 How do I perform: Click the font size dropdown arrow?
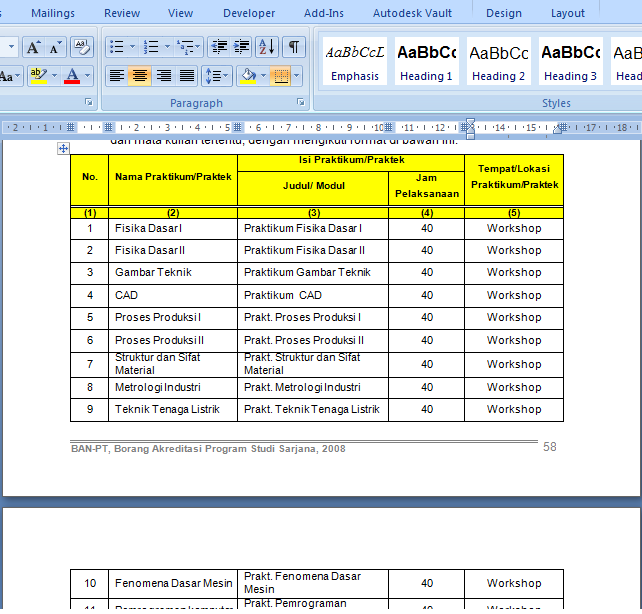[11, 47]
